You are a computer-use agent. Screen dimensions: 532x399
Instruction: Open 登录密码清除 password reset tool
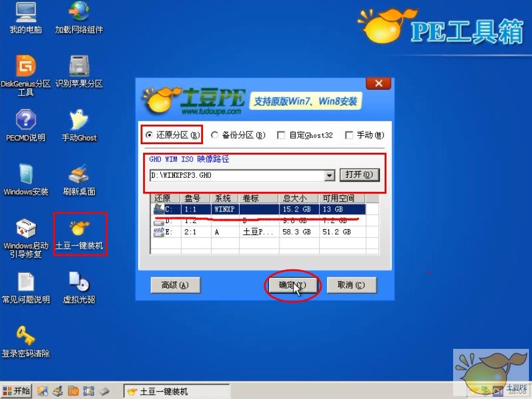coord(26,336)
